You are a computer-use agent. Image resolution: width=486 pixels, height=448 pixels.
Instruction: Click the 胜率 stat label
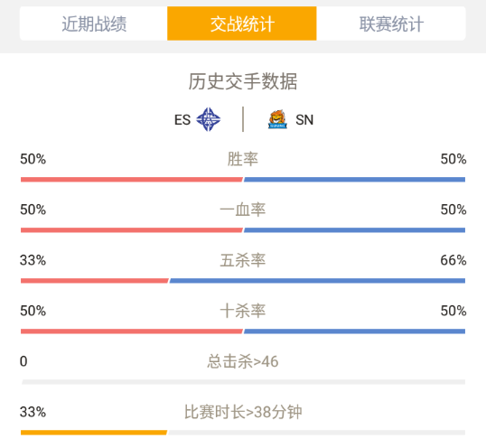click(x=243, y=159)
